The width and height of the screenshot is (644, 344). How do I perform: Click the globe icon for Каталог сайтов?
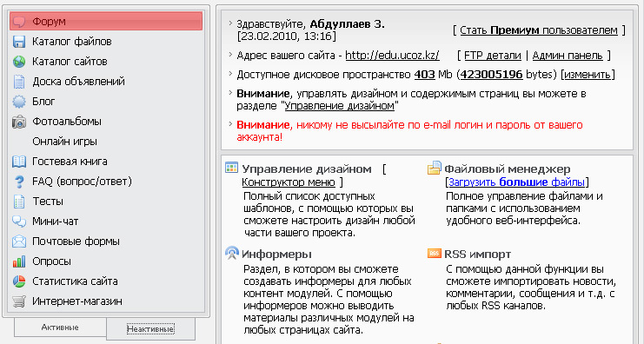(19, 62)
